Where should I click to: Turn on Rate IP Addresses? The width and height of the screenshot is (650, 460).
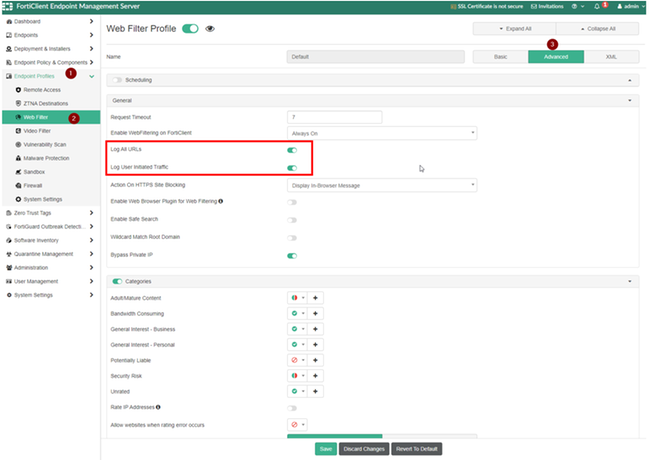click(x=292, y=408)
